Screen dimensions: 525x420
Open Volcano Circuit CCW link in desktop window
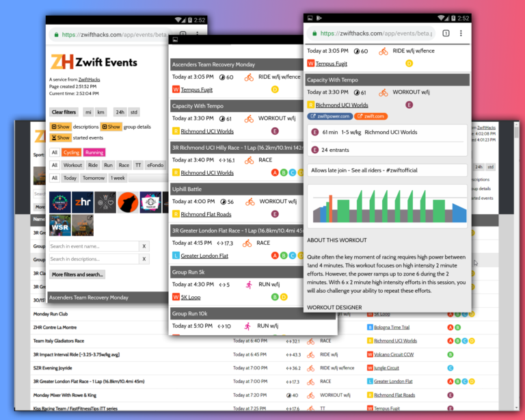[394, 354]
